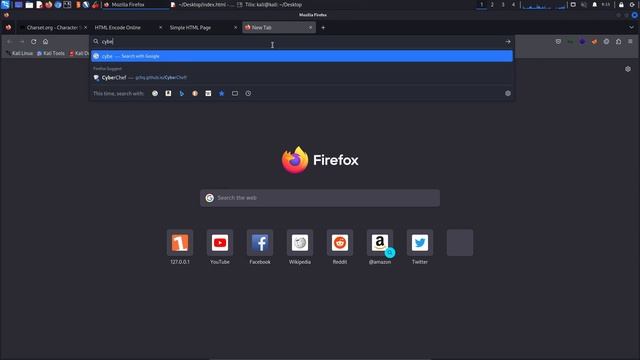Open search settings gear in dropdown

pyautogui.click(x=508, y=93)
